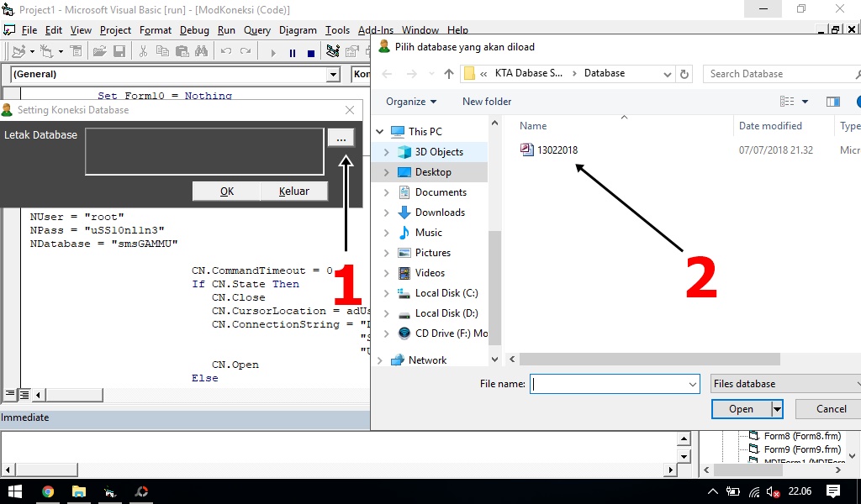Click the Undo arrow icon
This screenshot has height=504, width=861.
click(225, 51)
